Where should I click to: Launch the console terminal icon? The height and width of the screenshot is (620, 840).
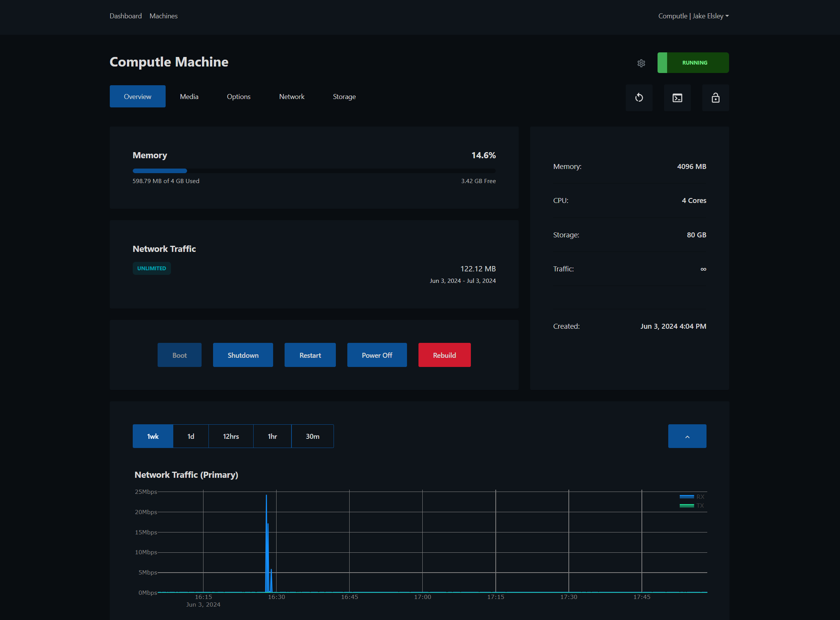pyautogui.click(x=677, y=97)
